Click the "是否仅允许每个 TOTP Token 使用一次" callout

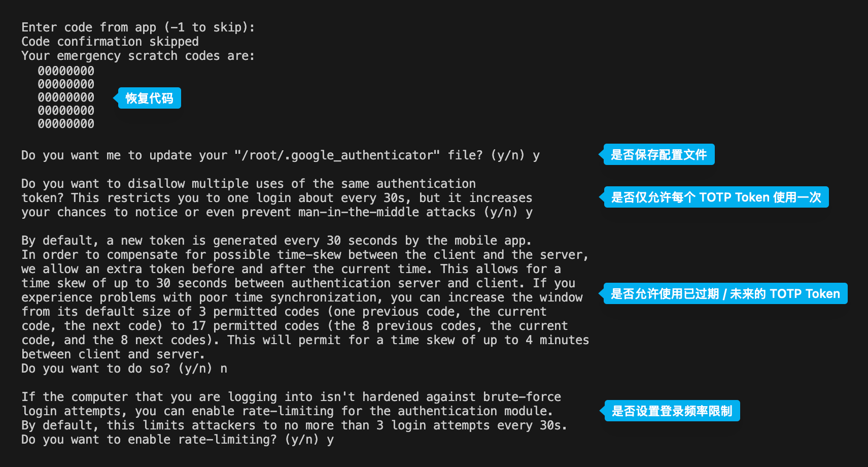[x=716, y=197]
